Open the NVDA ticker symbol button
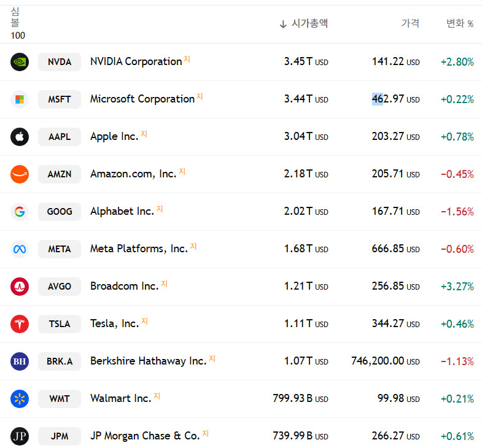This screenshot has height=448, width=482. pyautogui.click(x=60, y=62)
